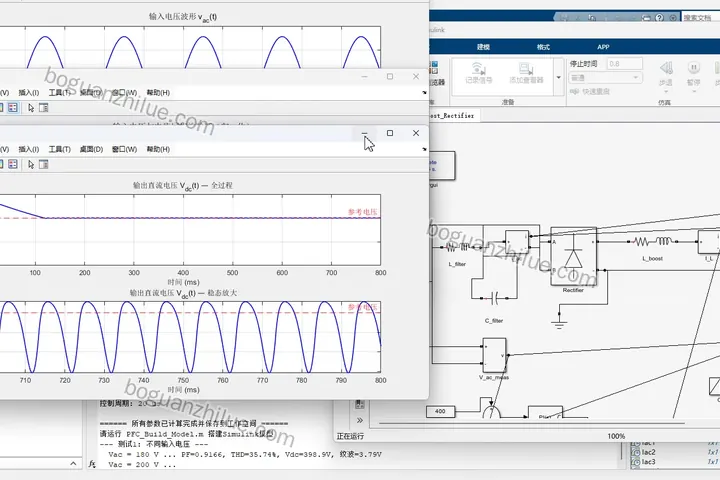Image resolution: width=720 pixels, height=480 pixels.
Task: Click the step back button in Simulink
Action: 666,68
